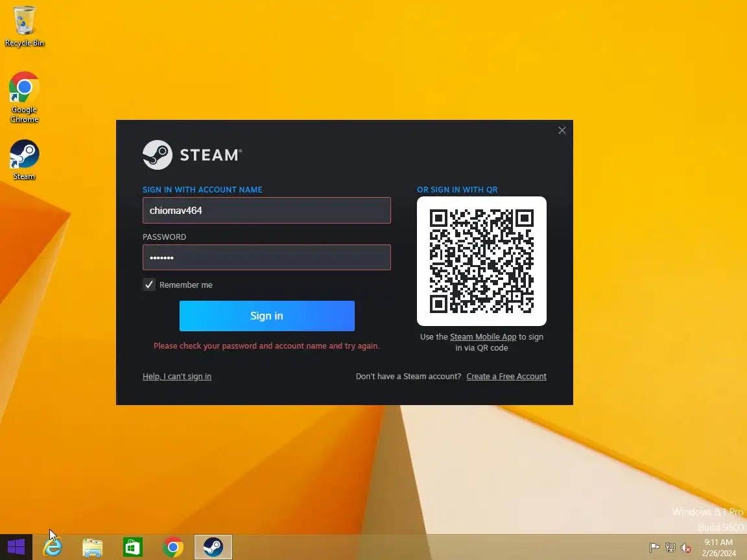Click the red password error message
Viewport: 747px width, 560px height.
tap(267, 345)
